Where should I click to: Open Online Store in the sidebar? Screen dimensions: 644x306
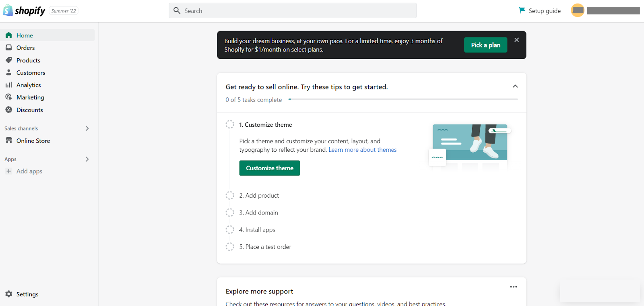[x=33, y=141]
